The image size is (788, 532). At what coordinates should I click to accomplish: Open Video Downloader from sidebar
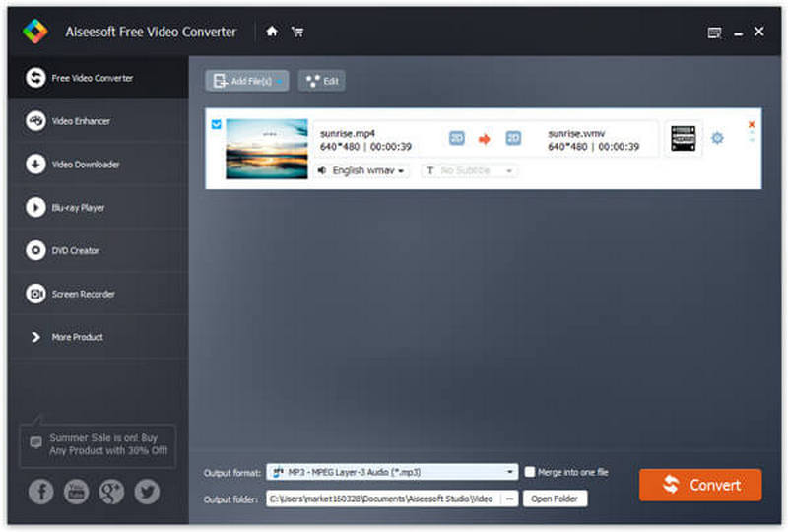tap(98, 164)
